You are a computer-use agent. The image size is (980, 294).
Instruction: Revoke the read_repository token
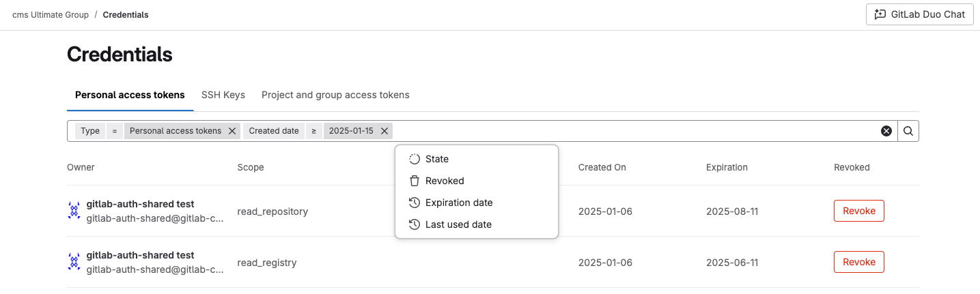(x=859, y=211)
